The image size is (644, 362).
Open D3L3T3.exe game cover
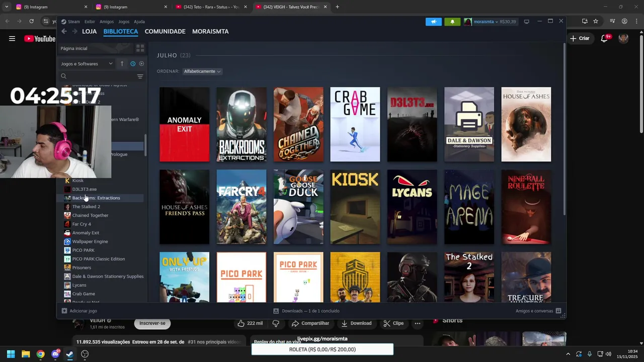pyautogui.click(x=412, y=124)
